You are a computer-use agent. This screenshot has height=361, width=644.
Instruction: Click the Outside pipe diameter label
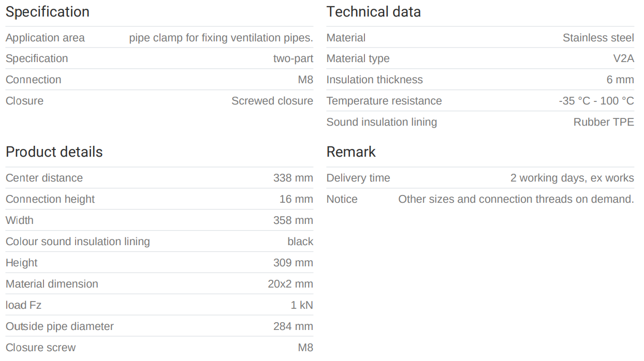coord(60,326)
